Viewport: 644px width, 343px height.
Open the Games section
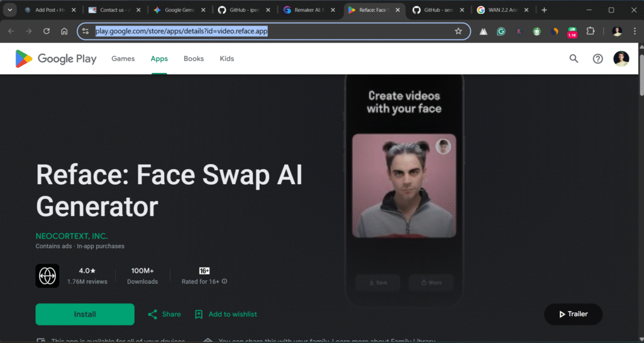pyautogui.click(x=123, y=58)
